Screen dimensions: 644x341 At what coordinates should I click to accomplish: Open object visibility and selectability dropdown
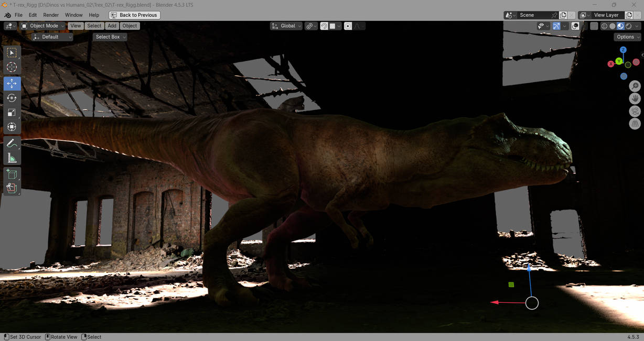point(543,26)
